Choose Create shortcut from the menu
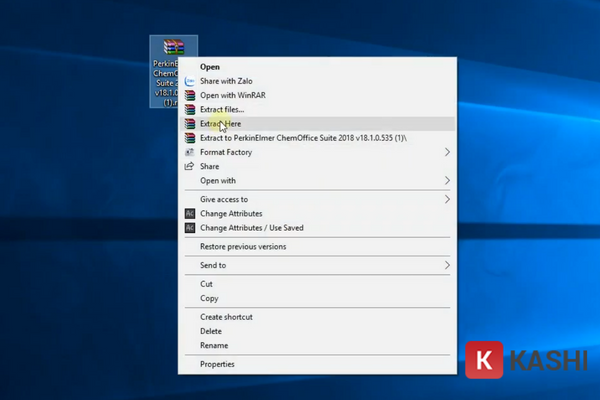600x400 pixels. [226, 317]
